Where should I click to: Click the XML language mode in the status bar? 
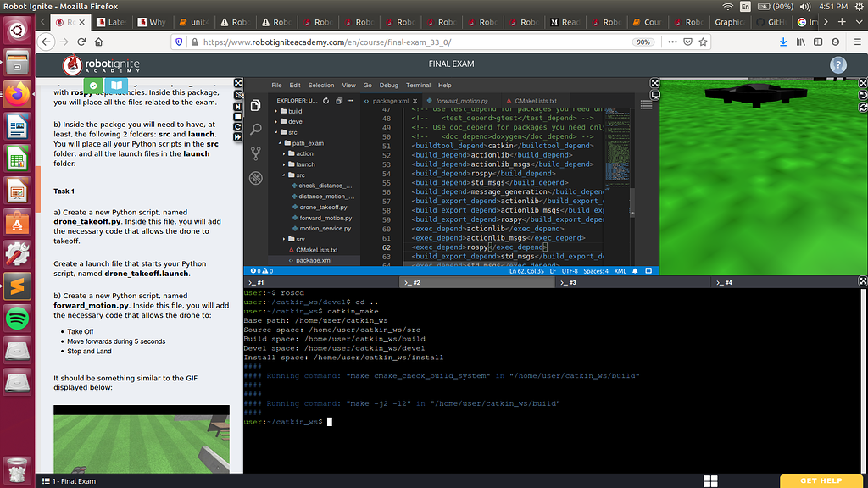tap(619, 271)
